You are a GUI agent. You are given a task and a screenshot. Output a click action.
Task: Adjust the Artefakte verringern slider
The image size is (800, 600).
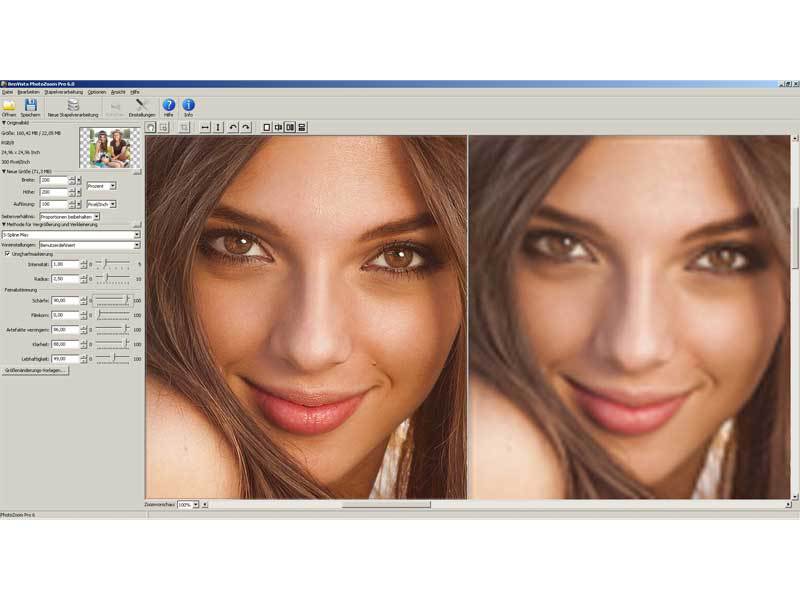tap(113, 330)
